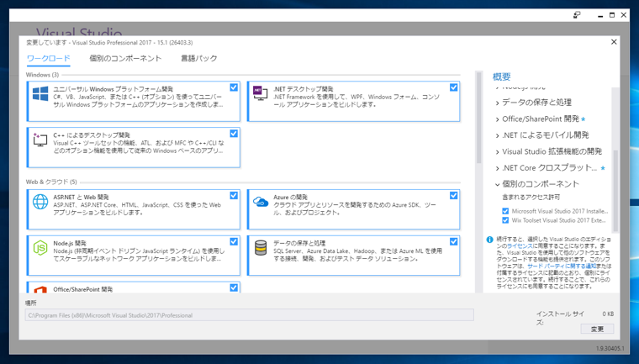Click the feedback icon in installer title bar

pos(577,15)
